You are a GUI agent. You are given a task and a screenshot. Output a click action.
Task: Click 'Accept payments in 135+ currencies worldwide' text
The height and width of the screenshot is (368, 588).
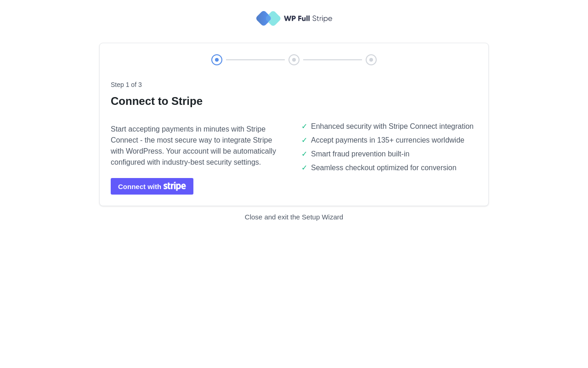tap(388, 140)
